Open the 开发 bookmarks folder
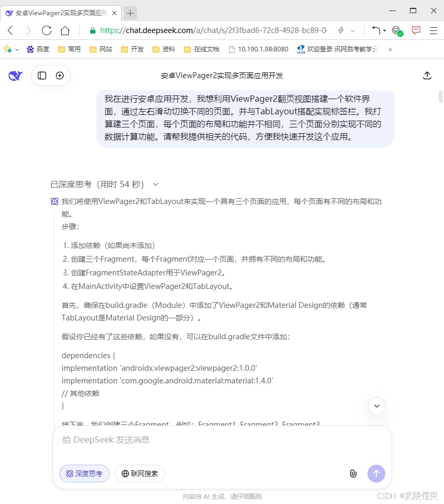 click(132, 49)
